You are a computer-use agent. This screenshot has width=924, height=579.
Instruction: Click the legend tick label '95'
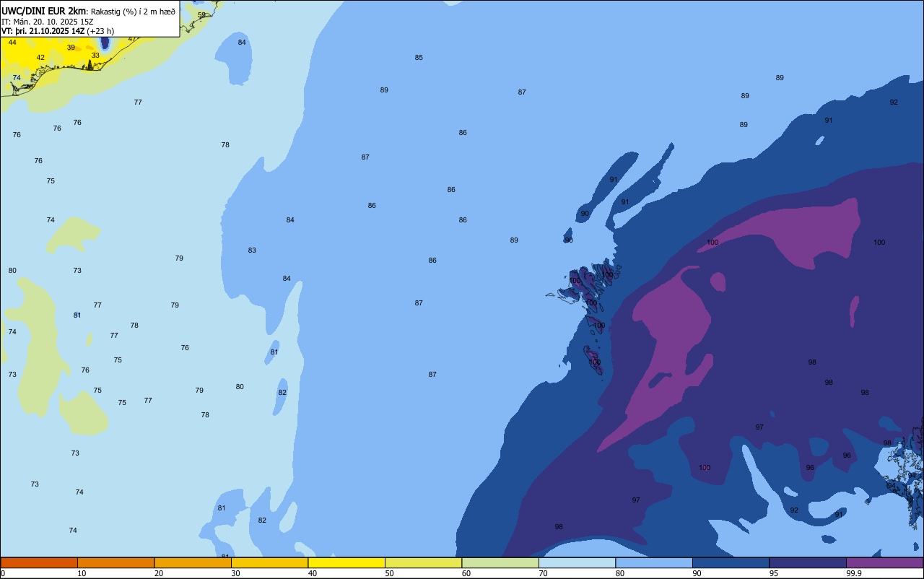point(774,573)
